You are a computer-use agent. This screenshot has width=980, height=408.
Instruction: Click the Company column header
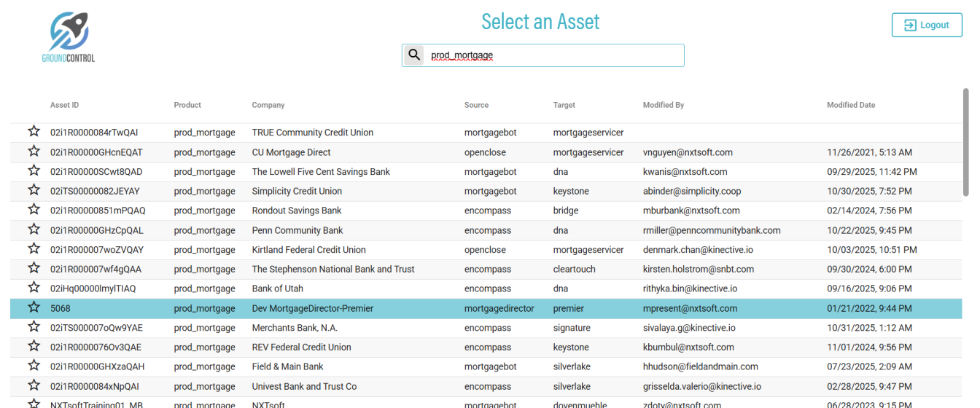click(268, 105)
